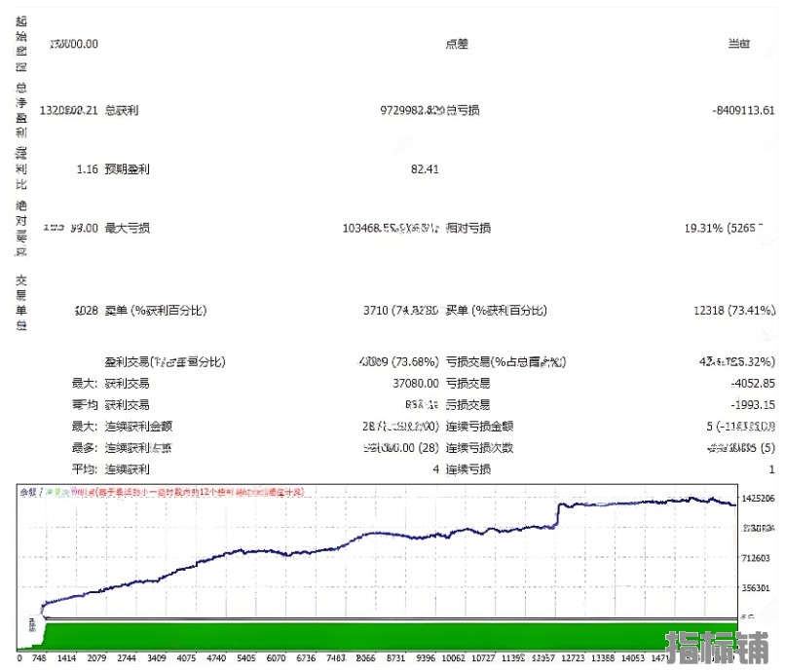Click the blue 余额 legend label
The height and width of the screenshot is (672, 785).
28,493
